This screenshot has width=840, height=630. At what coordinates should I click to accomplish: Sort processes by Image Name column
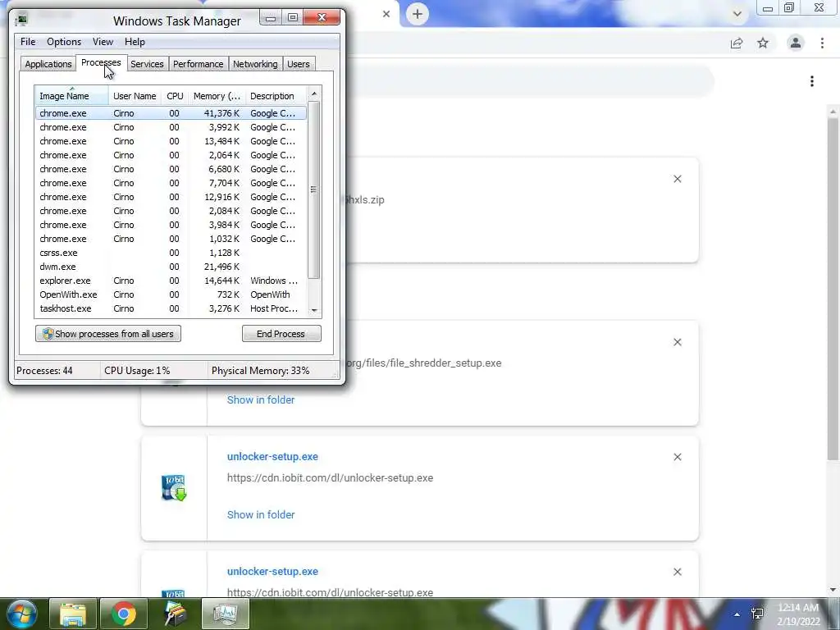(72, 96)
